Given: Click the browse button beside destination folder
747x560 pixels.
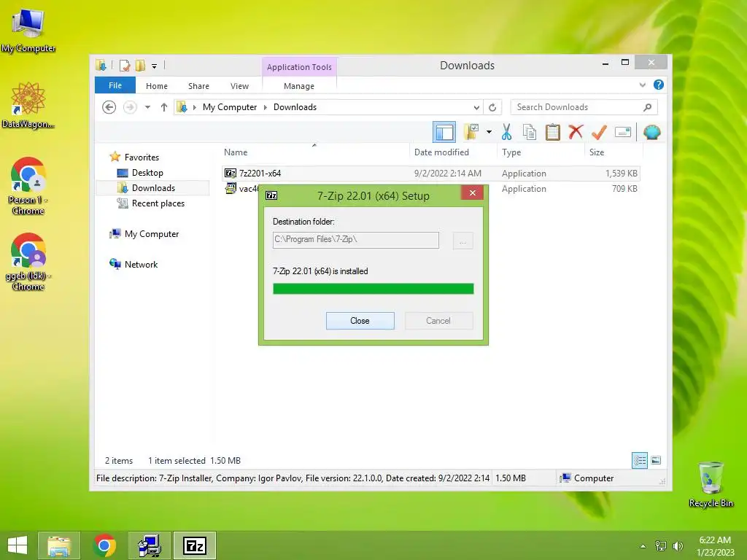Looking at the screenshot, I should point(462,241).
